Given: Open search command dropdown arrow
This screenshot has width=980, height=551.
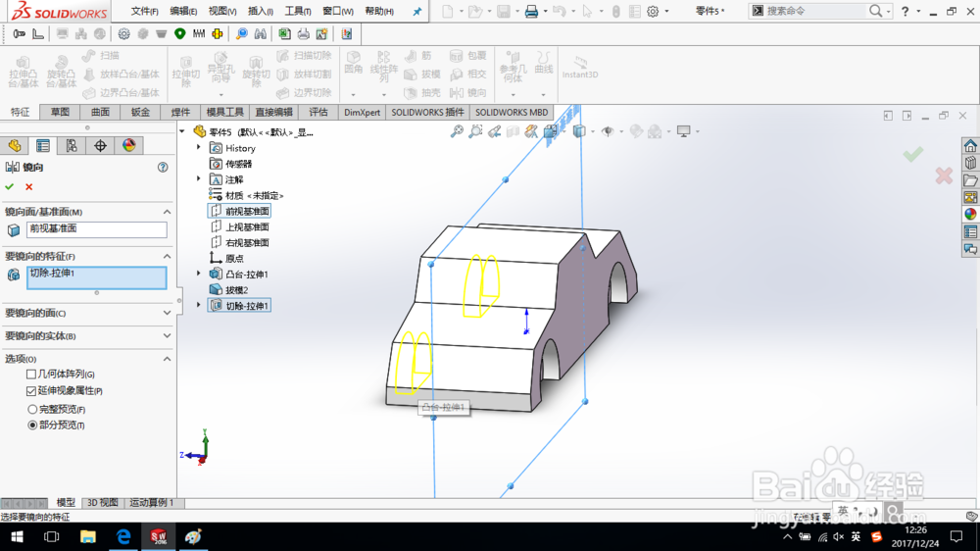Looking at the screenshot, I should point(889,12).
